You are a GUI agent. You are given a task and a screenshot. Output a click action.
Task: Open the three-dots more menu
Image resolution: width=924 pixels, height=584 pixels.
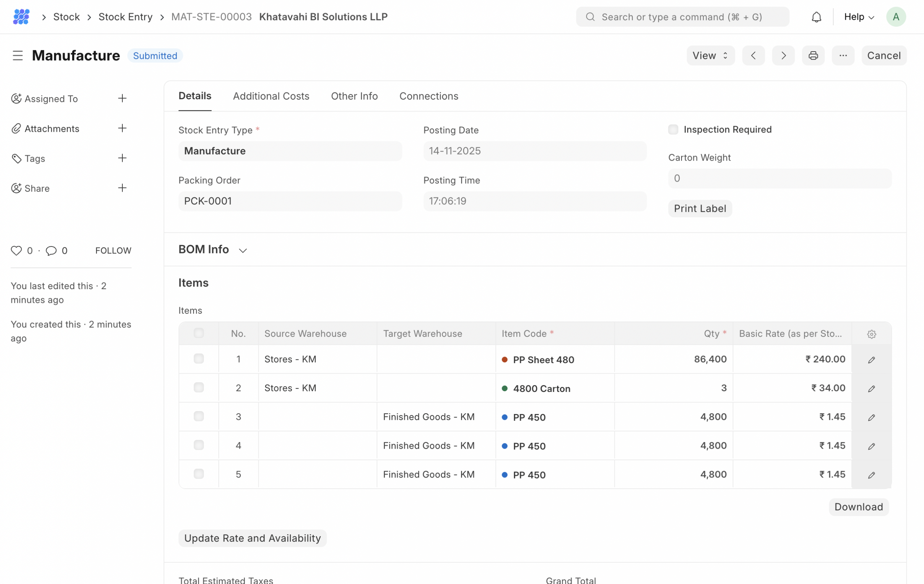pyautogui.click(x=843, y=56)
